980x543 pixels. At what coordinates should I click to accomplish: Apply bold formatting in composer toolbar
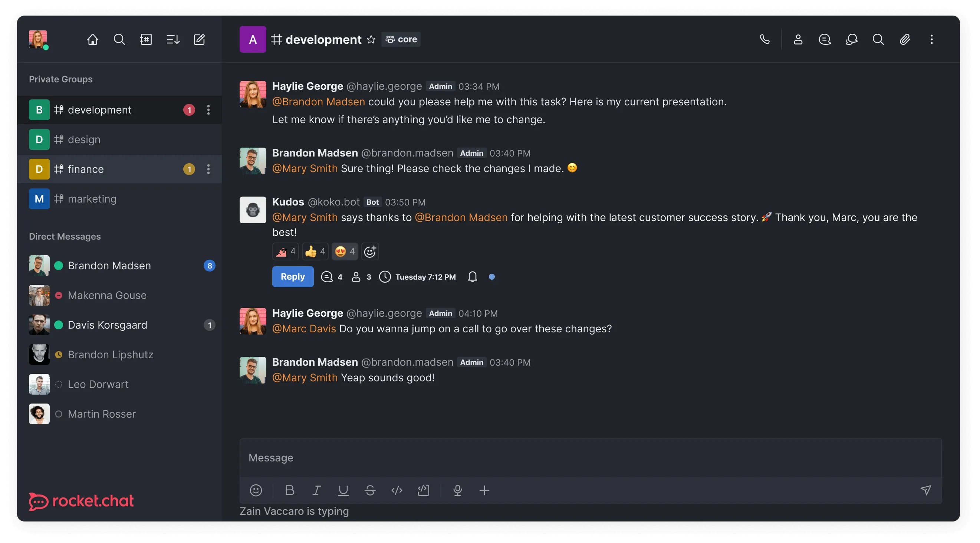[x=289, y=490]
